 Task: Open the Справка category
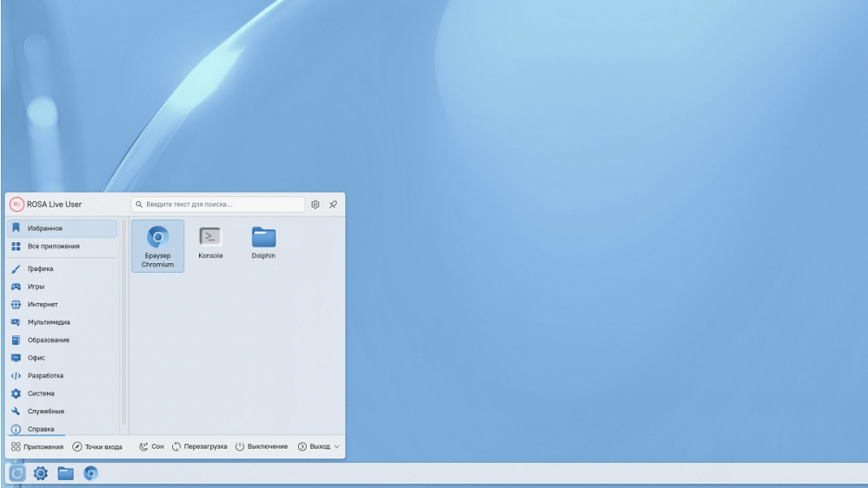62,428
